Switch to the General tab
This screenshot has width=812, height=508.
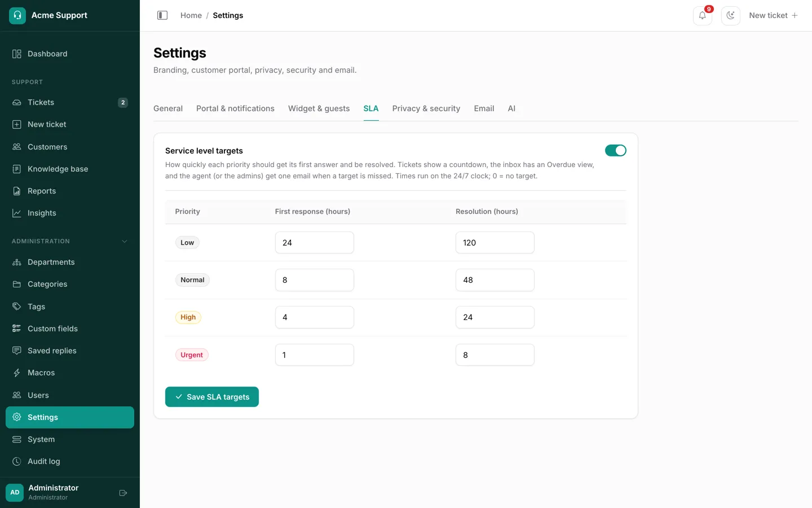click(x=168, y=108)
